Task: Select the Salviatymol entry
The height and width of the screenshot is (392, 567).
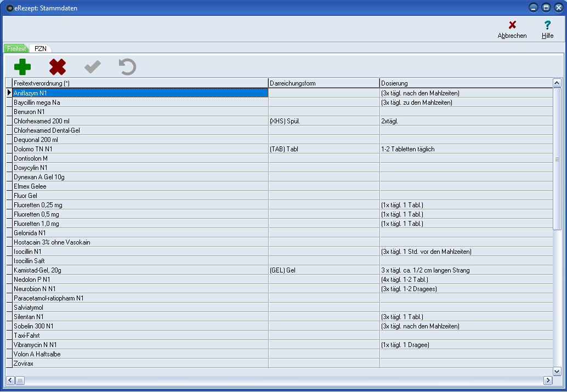Action: click(140, 308)
